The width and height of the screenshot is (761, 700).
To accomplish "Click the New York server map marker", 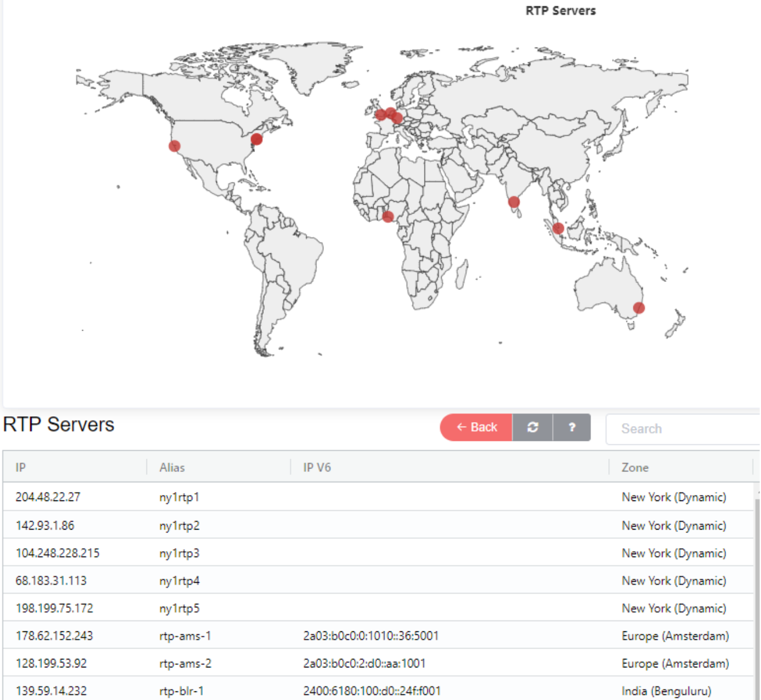I will [256, 139].
